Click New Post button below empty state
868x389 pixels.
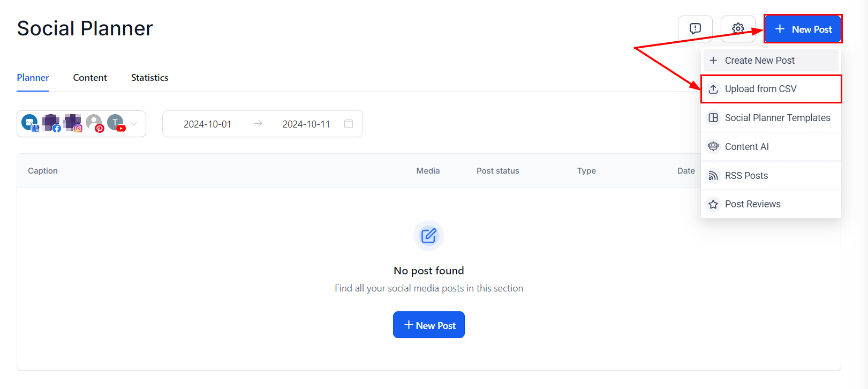pos(429,325)
